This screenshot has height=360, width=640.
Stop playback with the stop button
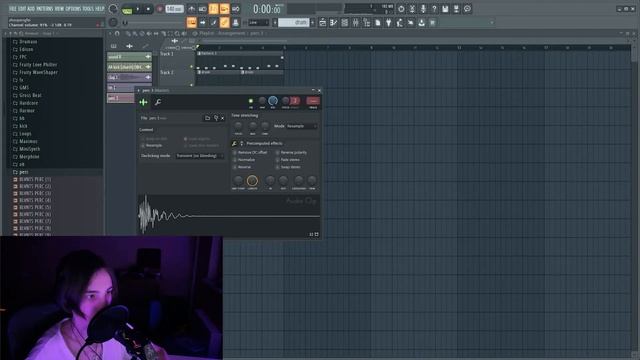pyautogui.click(x=148, y=9)
